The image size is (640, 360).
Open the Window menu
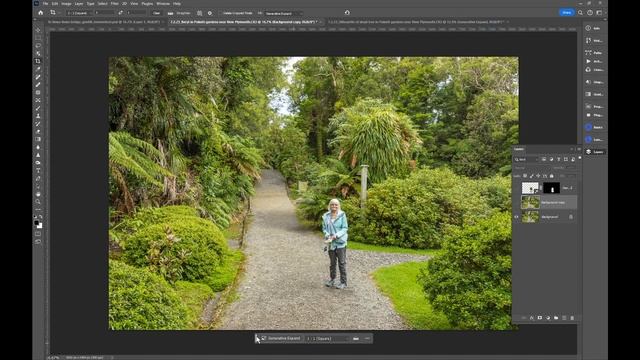coord(163,4)
